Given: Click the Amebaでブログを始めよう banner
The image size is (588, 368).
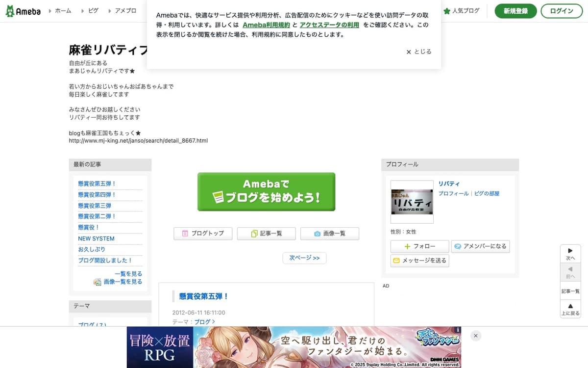Looking at the screenshot, I should pos(266,192).
